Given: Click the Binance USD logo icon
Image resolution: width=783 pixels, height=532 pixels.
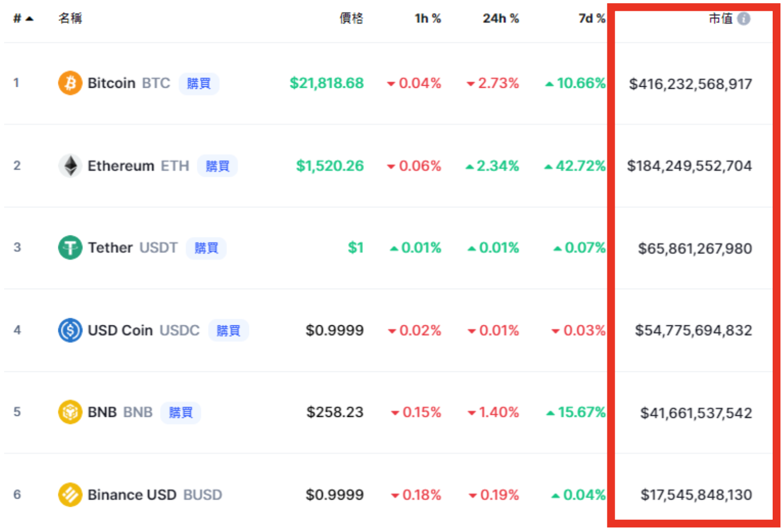Looking at the screenshot, I should pos(70,495).
